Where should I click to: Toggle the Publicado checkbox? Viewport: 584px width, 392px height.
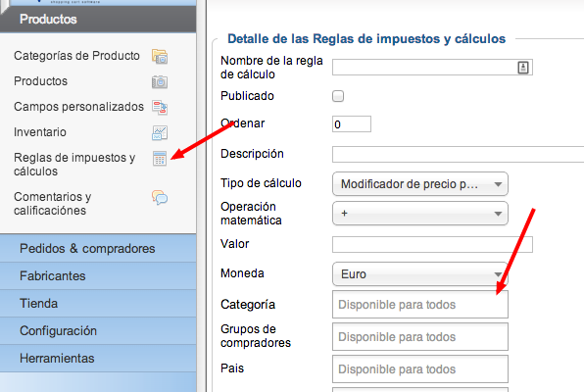click(338, 96)
